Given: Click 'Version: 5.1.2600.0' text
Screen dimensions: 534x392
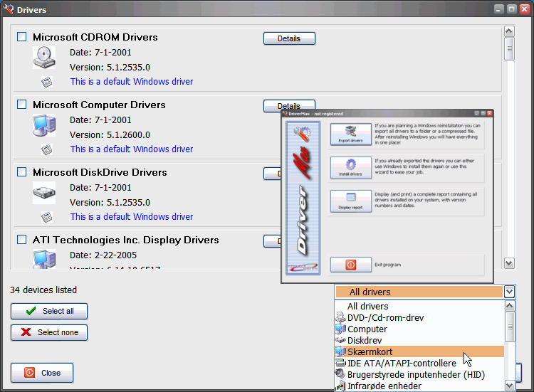Looking at the screenshot, I should point(110,135).
